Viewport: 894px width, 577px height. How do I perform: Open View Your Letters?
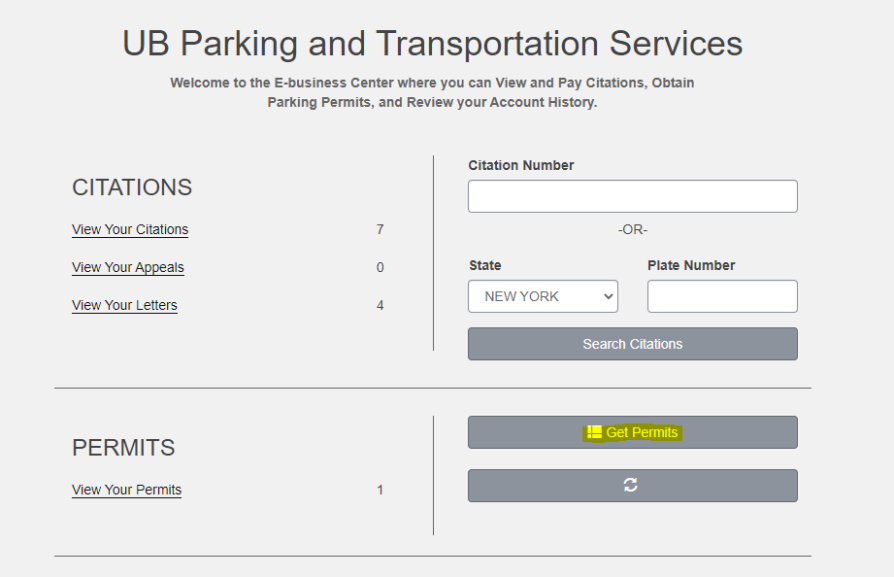[124, 305]
